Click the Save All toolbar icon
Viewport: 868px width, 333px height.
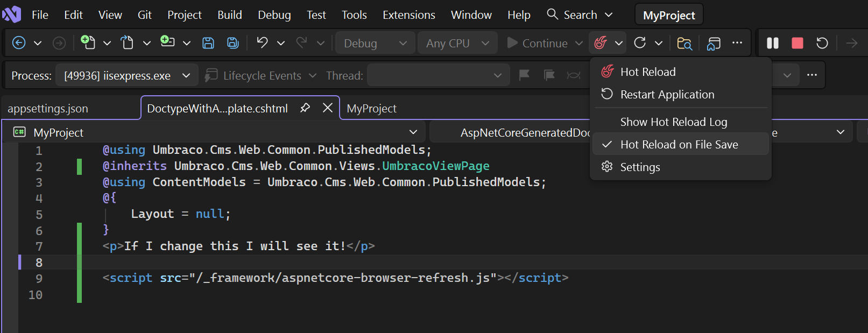(x=233, y=43)
